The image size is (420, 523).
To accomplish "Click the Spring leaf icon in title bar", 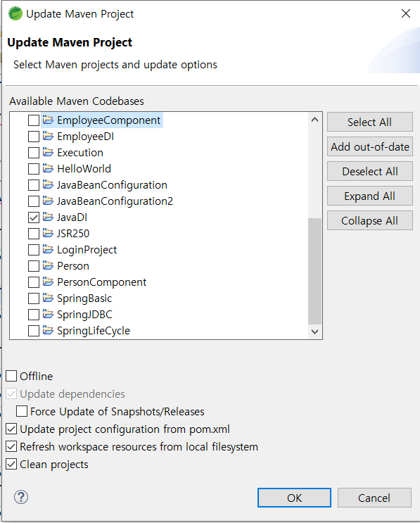I will click(15, 13).
